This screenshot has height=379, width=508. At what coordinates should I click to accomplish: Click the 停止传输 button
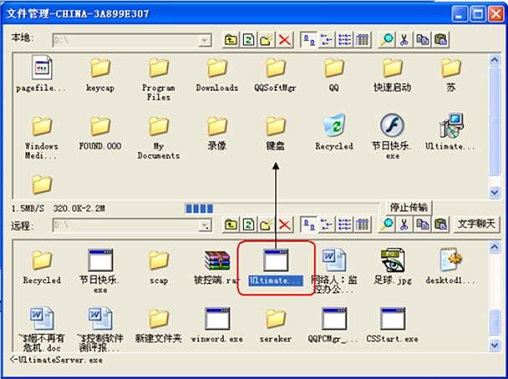pos(409,208)
